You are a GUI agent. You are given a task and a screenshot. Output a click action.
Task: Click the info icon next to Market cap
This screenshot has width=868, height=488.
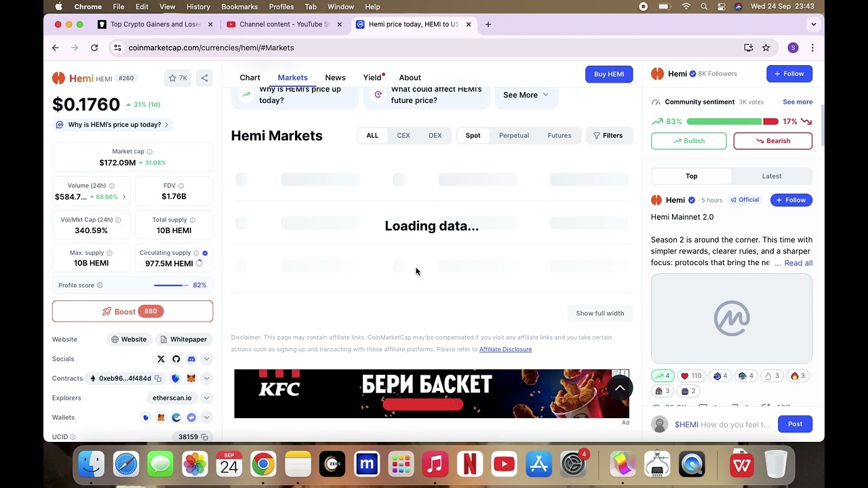(150, 152)
